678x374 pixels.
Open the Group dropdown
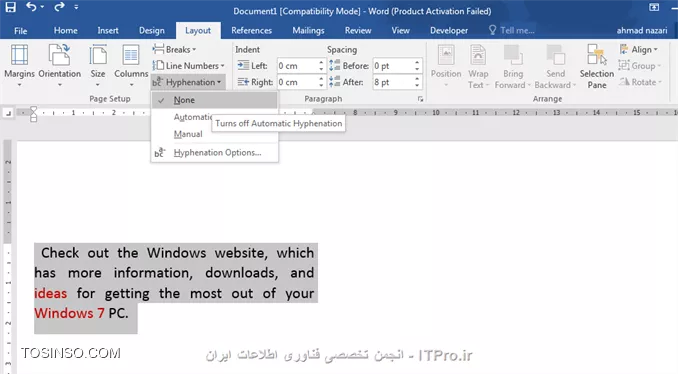639,66
